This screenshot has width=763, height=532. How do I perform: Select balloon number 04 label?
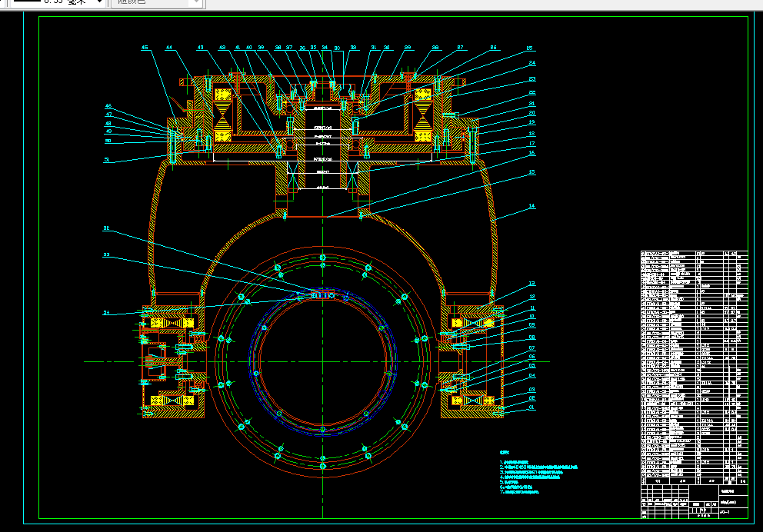[x=531, y=375]
